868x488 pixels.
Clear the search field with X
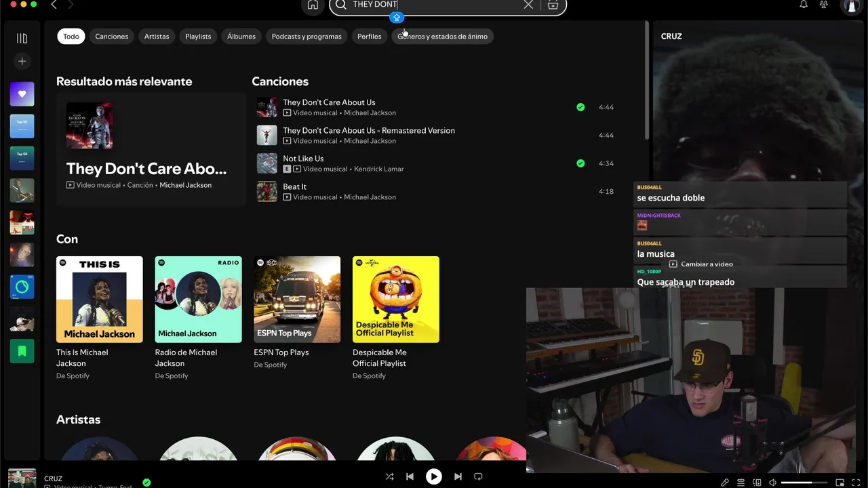click(528, 5)
